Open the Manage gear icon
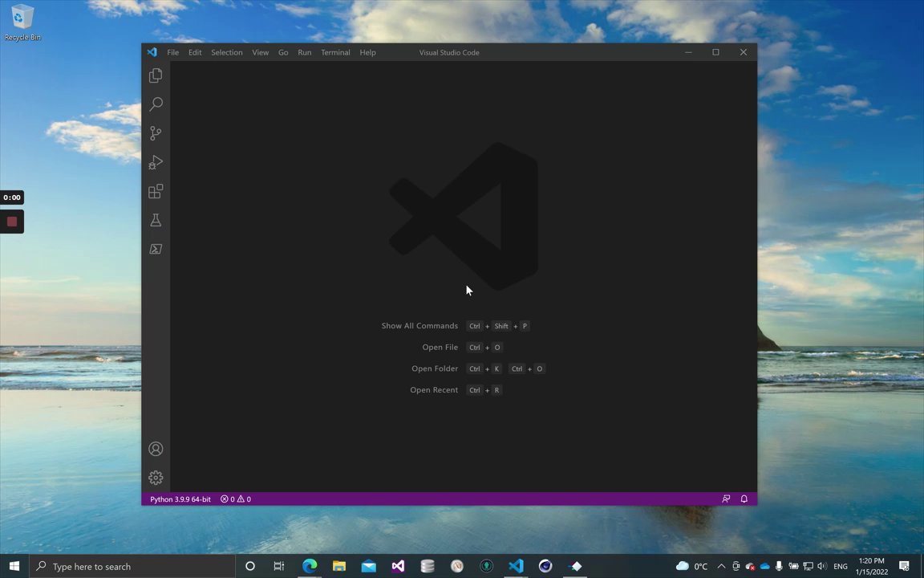 click(x=156, y=478)
